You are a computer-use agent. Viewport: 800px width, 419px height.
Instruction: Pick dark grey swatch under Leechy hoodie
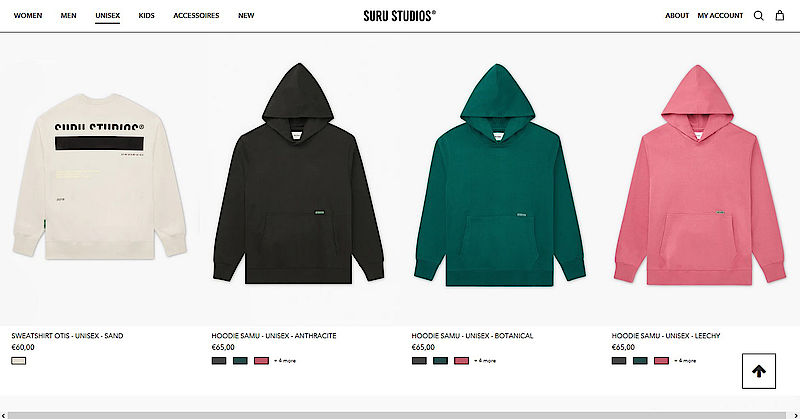pos(619,361)
